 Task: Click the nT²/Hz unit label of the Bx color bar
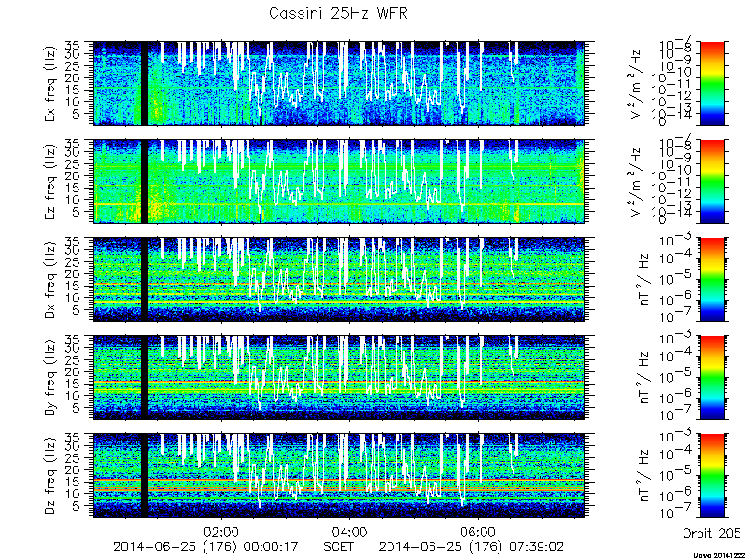[x=643, y=279]
